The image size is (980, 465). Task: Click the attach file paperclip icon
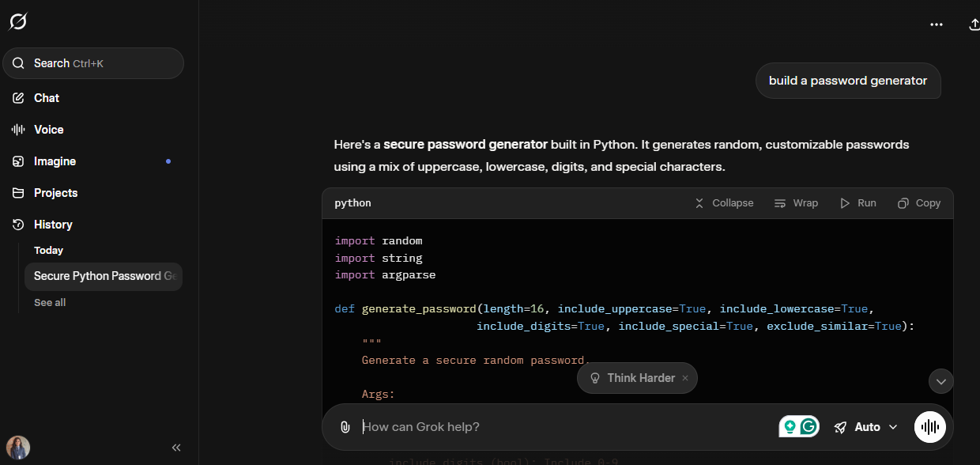(x=345, y=427)
